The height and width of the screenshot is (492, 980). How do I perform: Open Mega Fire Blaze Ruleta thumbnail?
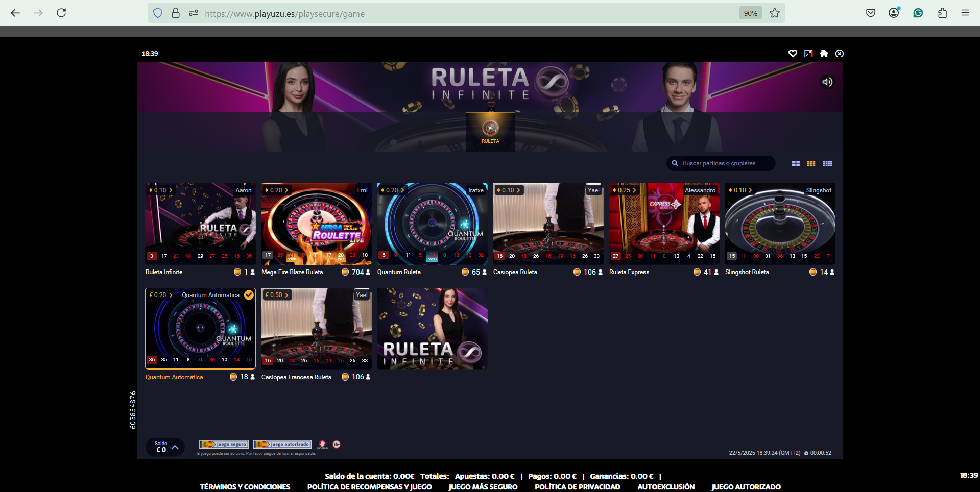(x=316, y=224)
